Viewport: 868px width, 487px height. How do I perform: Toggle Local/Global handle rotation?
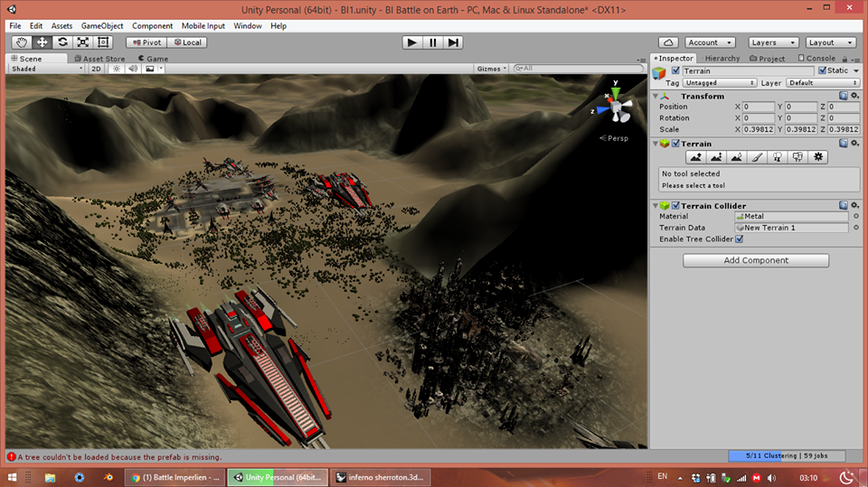[x=187, y=42]
